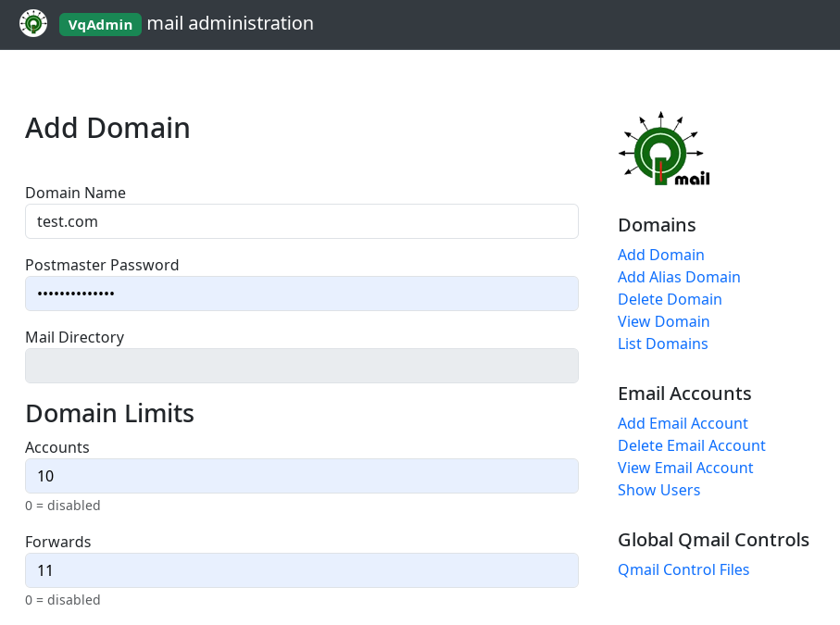
Task: Click the 'mail administration' header title
Action: [x=231, y=23]
